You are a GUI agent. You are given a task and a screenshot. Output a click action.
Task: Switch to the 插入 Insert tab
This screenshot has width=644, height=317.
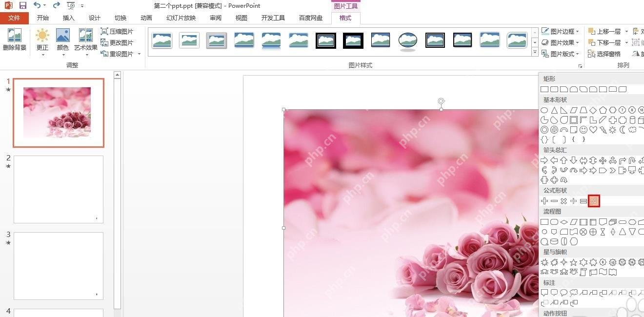69,18
